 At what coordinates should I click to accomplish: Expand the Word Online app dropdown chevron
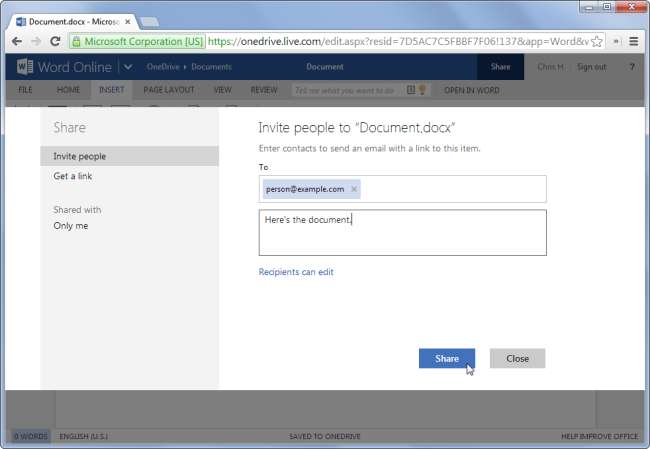click(128, 67)
